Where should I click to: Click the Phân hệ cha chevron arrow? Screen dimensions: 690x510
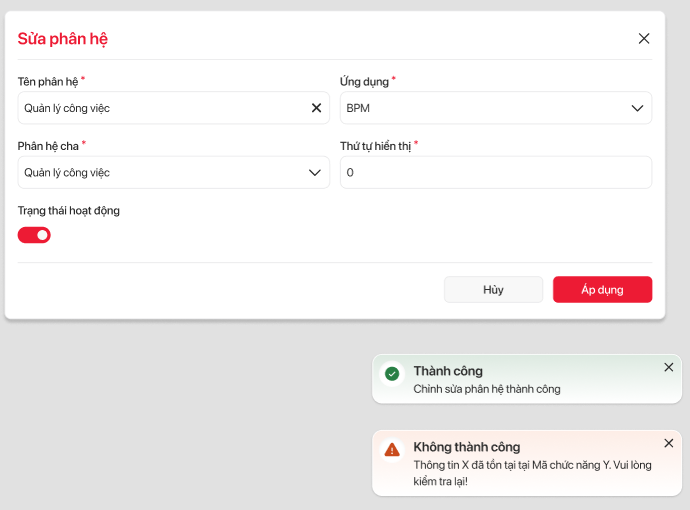[314, 173]
